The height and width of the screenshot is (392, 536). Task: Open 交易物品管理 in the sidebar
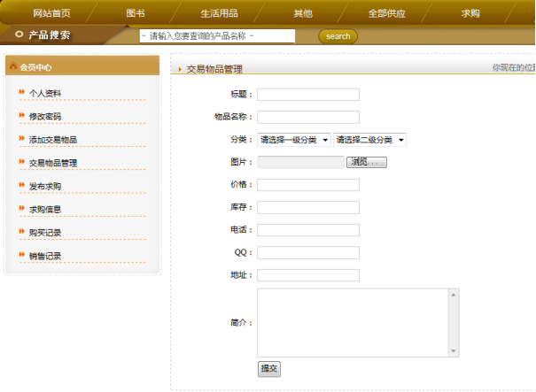click(53, 163)
